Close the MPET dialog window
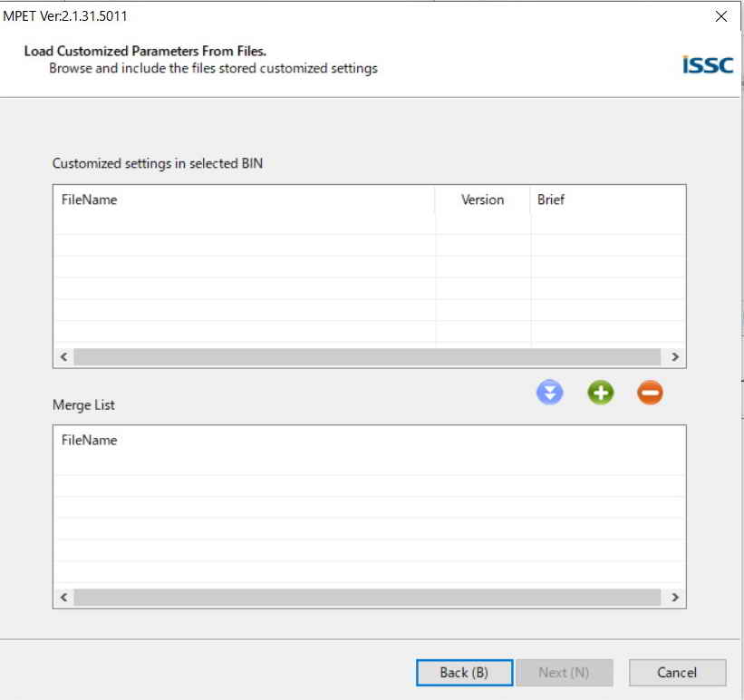 [721, 16]
